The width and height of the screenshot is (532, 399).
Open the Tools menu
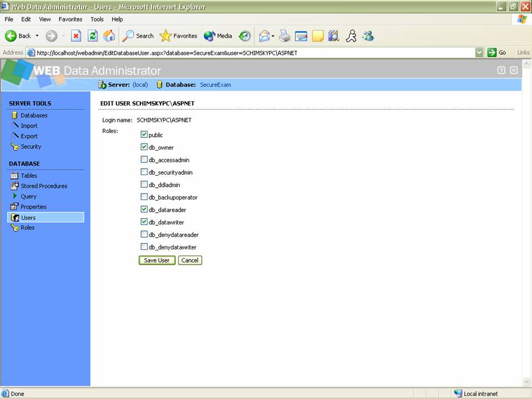[x=97, y=19]
